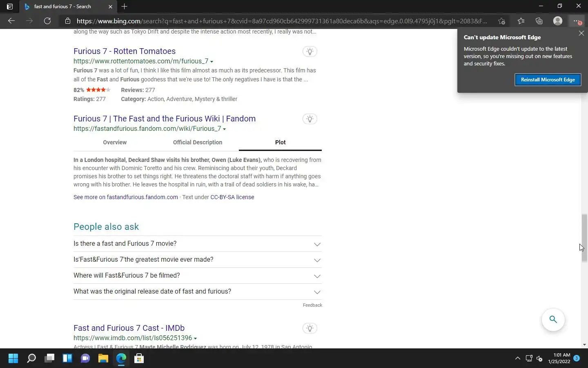Viewport: 588px width, 368px height.
Task: Click the vertical scrollbar thumb
Action: point(584,238)
